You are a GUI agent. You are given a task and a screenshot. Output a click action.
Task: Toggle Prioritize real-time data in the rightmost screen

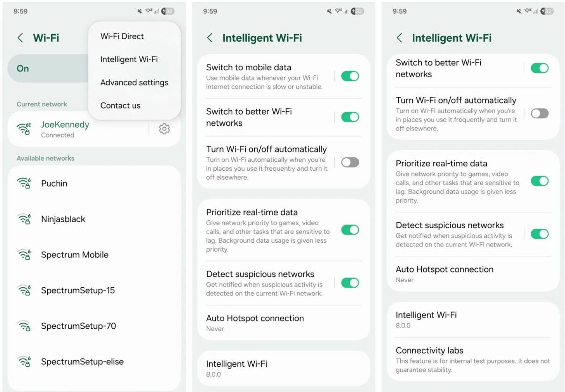[x=540, y=181]
